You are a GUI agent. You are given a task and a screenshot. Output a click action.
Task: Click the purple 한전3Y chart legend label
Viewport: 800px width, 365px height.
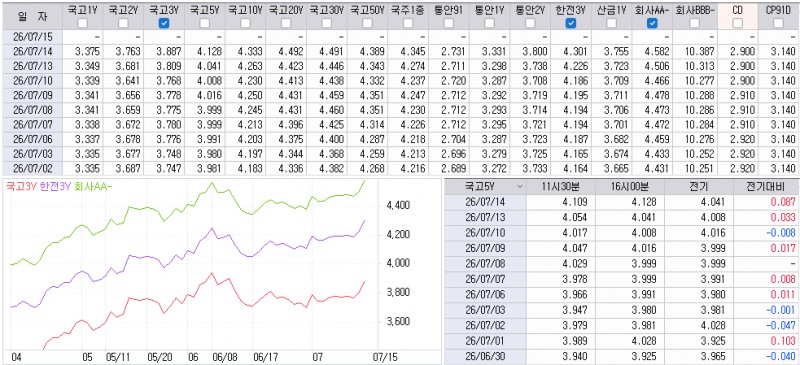click(x=56, y=186)
